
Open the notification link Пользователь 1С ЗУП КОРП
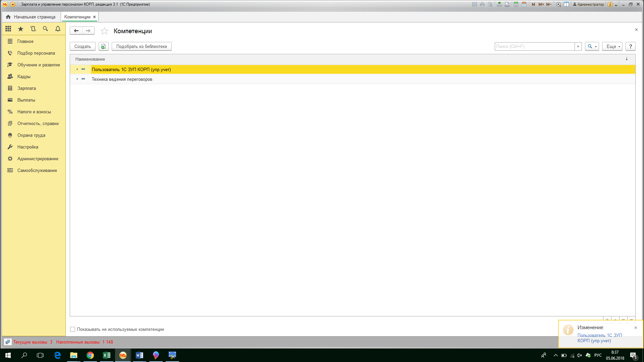(599, 338)
